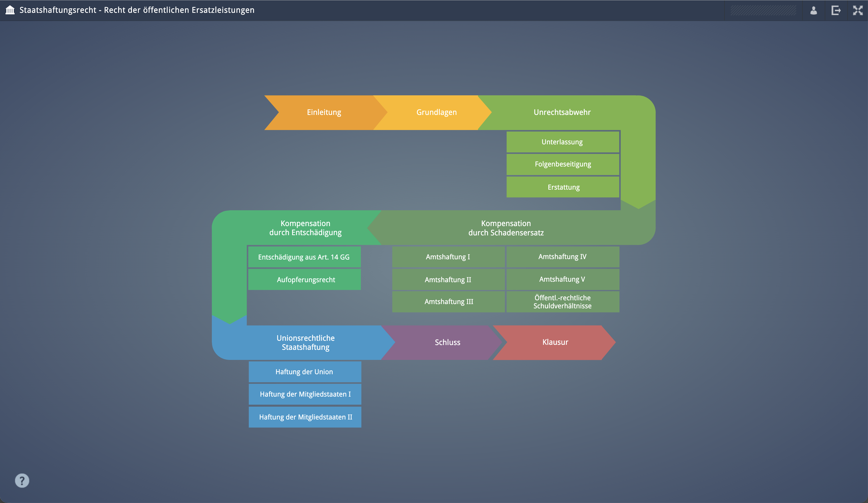Select the Grundlagen chapter arrow

click(x=436, y=112)
